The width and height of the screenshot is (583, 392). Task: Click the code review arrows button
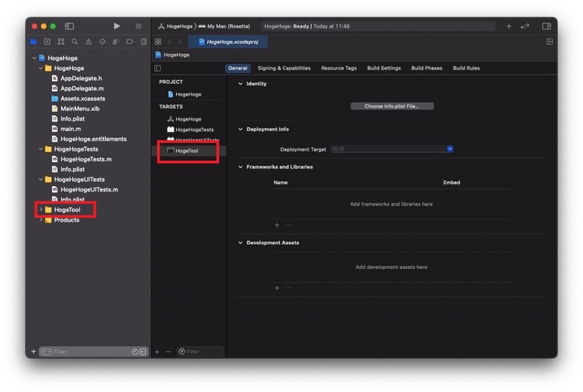(x=524, y=26)
